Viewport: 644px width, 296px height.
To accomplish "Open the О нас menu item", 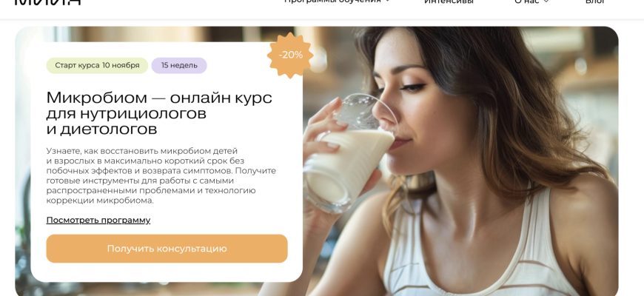I will coord(527,1).
